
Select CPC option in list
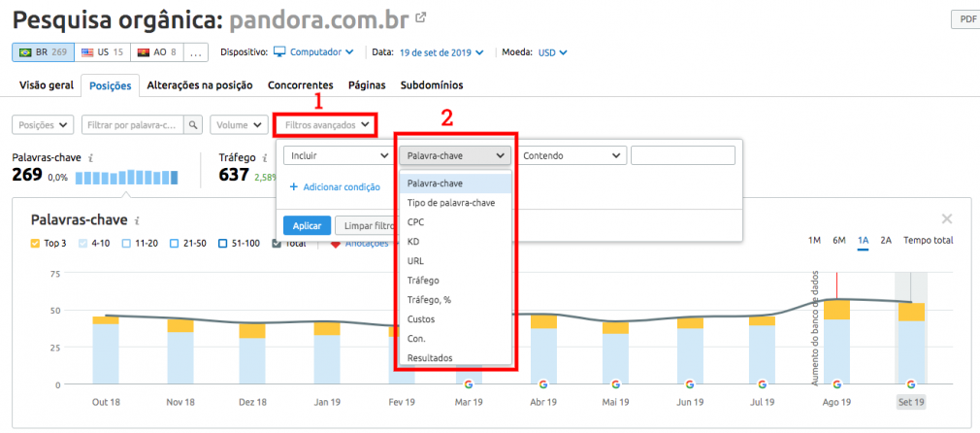tap(456, 222)
